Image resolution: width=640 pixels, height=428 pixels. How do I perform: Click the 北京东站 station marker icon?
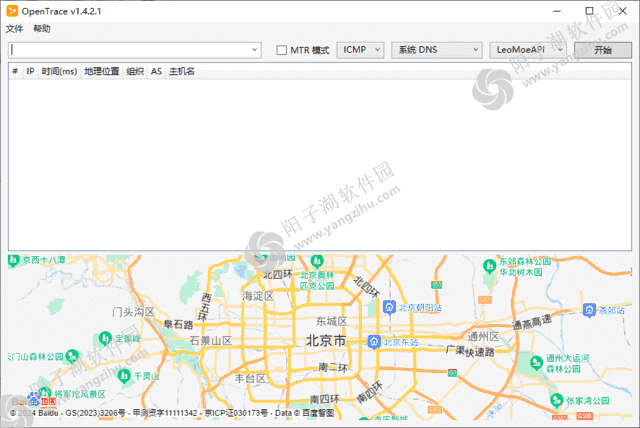[x=374, y=342]
